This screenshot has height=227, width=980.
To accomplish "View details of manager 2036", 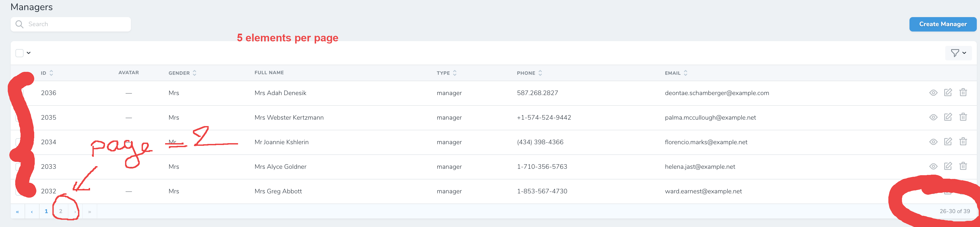I will coord(933,93).
